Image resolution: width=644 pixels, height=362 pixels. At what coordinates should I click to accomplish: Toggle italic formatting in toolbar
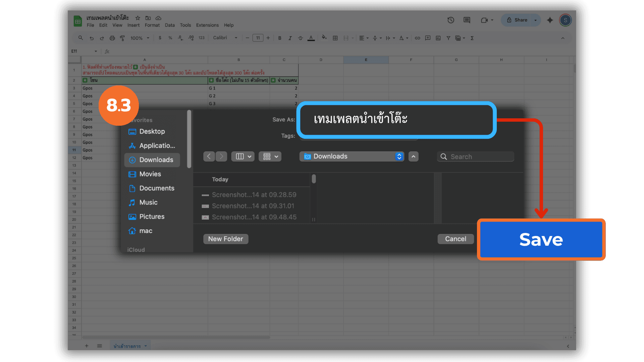290,38
